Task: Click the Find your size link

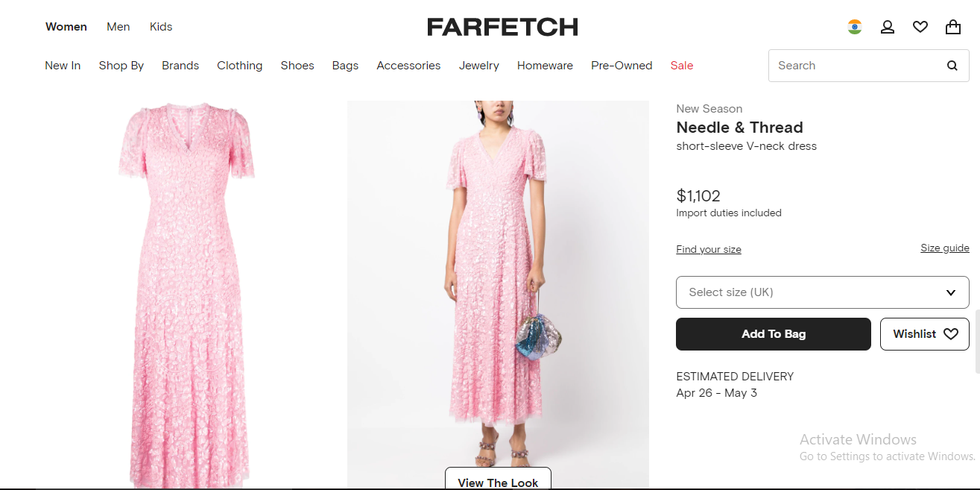Action: pyautogui.click(x=708, y=250)
